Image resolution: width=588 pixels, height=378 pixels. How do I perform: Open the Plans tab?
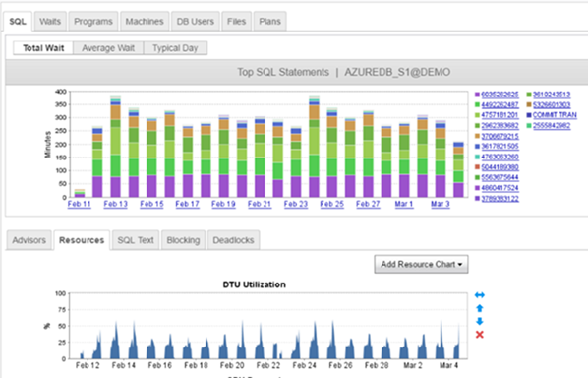(269, 22)
